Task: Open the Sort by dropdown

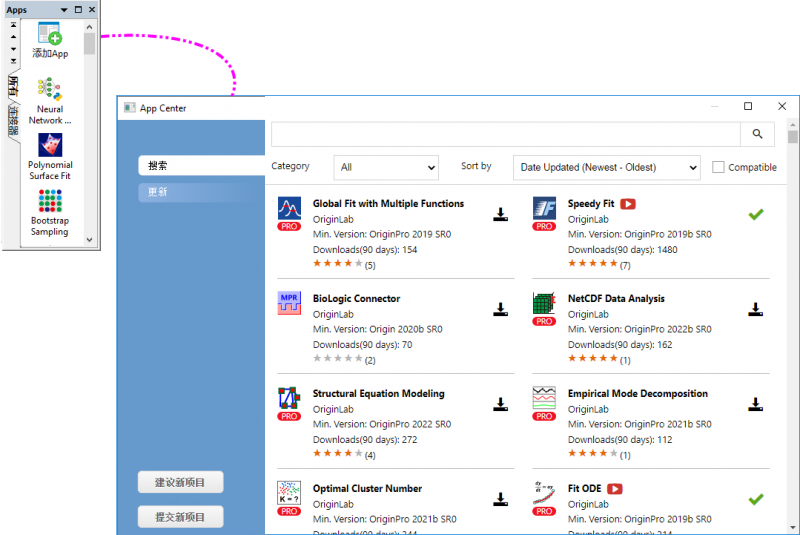Action: (x=607, y=167)
